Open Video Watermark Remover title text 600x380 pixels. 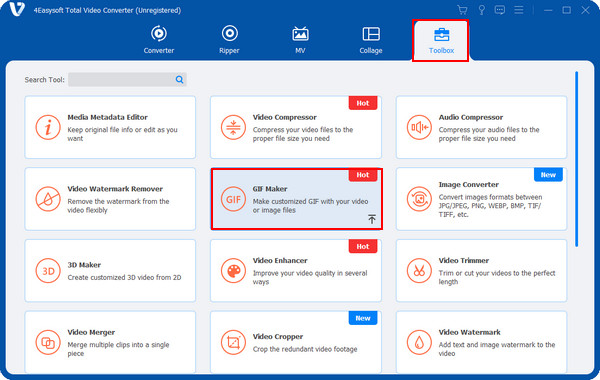pyautogui.click(x=115, y=189)
